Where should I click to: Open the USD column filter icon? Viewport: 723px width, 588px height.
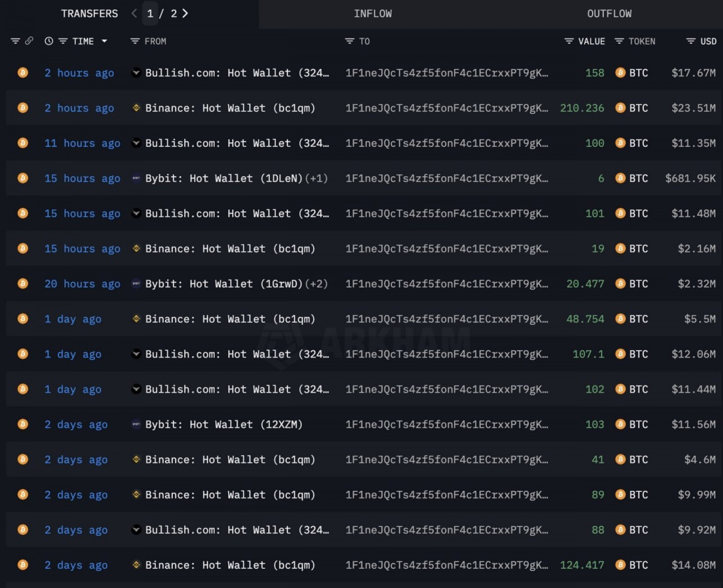click(x=691, y=41)
